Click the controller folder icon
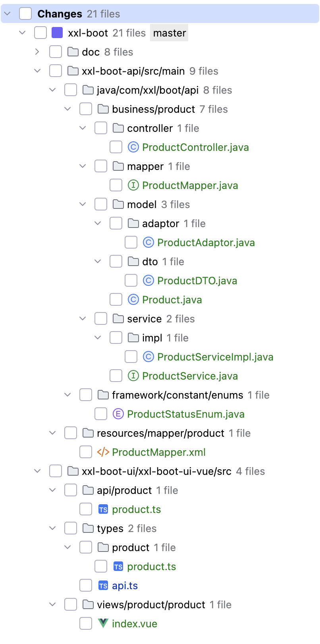320x644 pixels. point(118,128)
